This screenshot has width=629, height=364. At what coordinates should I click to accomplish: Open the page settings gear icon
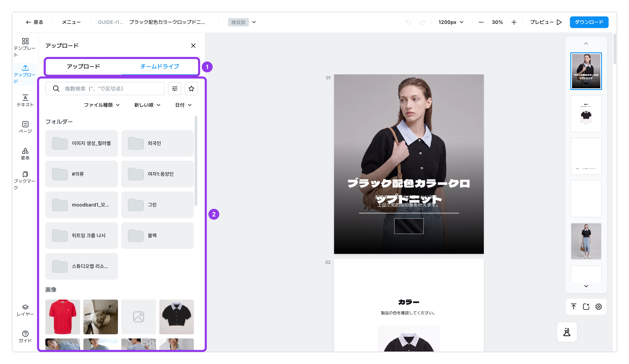pyautogui.click(x=599, y=307)
